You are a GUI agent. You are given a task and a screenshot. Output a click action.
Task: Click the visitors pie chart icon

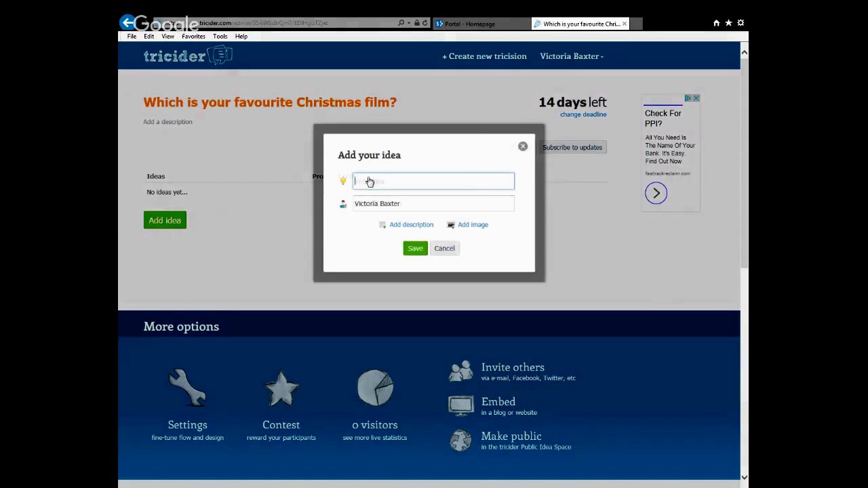pyautogui.click(x=375, y=388)
